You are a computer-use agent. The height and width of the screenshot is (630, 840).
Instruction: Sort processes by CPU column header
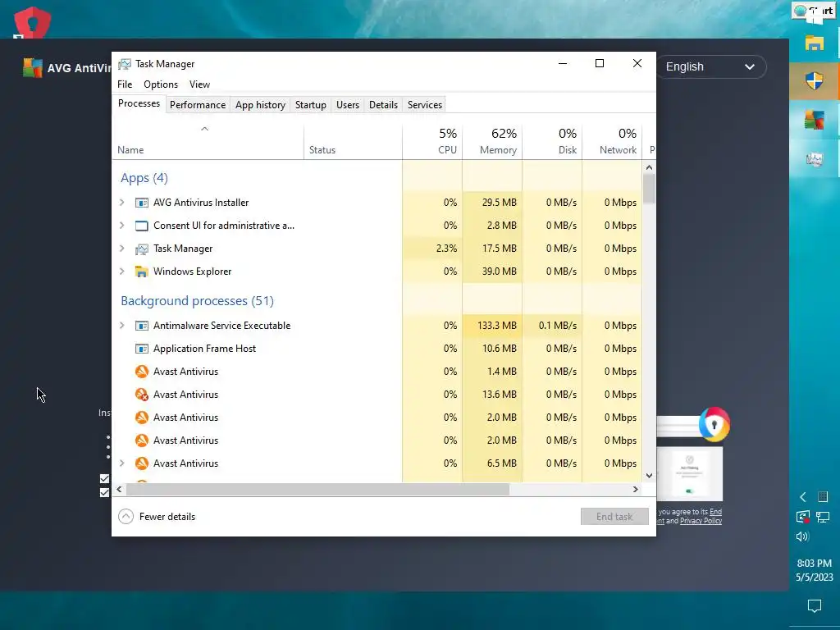[432, 141]
